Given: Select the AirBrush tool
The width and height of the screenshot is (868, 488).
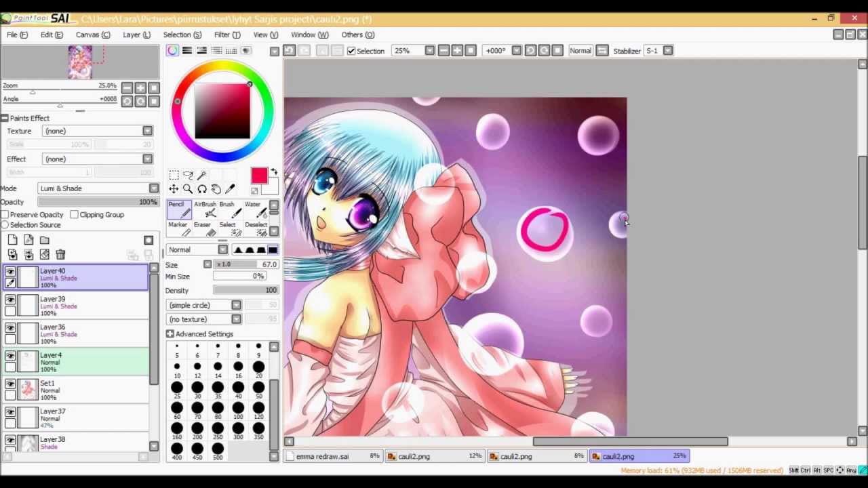Looking at the screenshot, I should 205,209.
